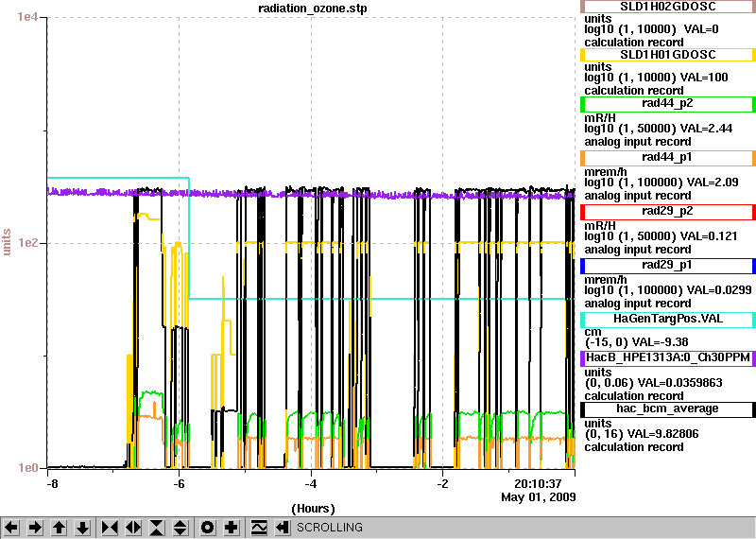Click the 1e2 y-axis label

tap(26, 242)
